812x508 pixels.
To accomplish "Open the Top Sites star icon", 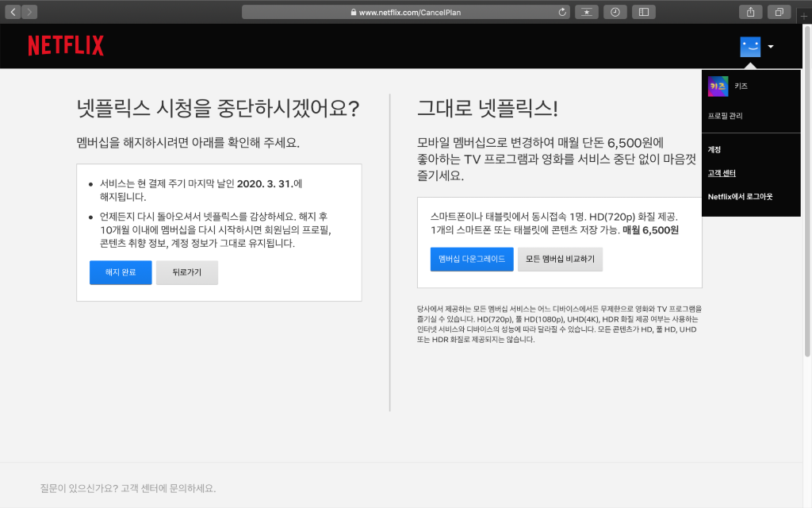I will (587, 12).
